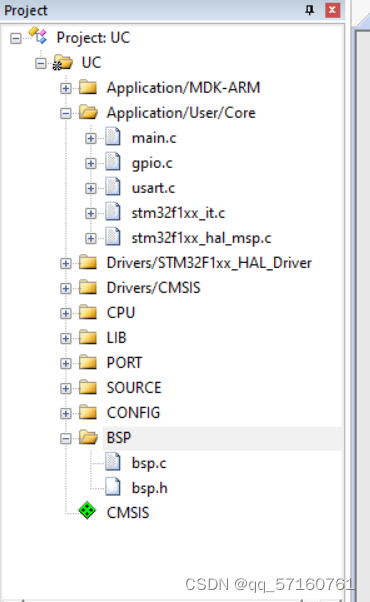
Task: Click the stm32f1xx_hal_msp.c file icon
Action: coord(113,236)
